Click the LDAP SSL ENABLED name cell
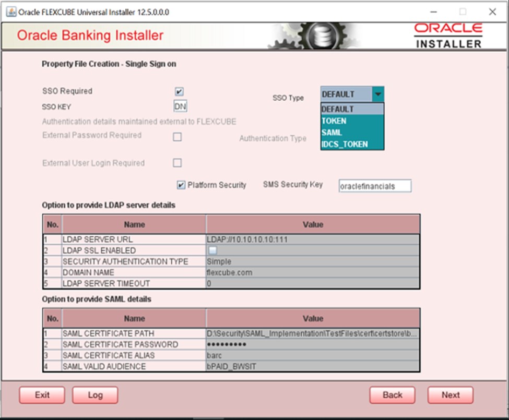 click(134, 250)
